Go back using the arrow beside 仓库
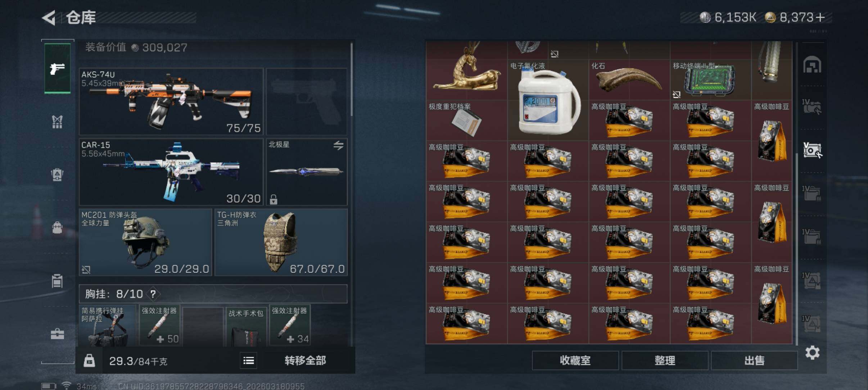Viewport: 868px width, 390px height. tap(49, 17)
